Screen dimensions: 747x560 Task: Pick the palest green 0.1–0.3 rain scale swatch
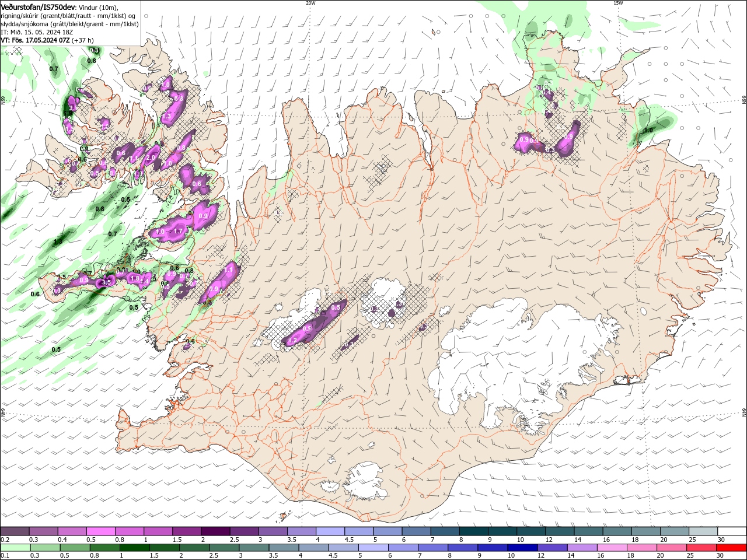point(15,547)
